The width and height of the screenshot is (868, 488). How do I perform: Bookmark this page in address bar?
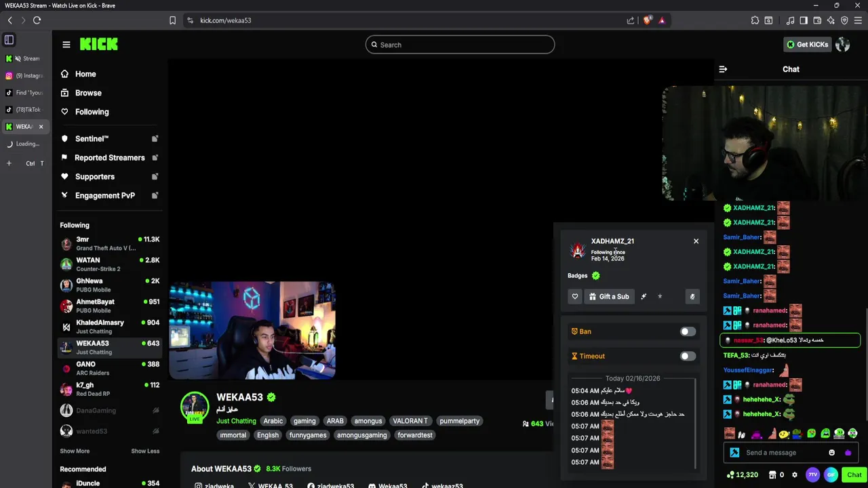tap(173, 20)
